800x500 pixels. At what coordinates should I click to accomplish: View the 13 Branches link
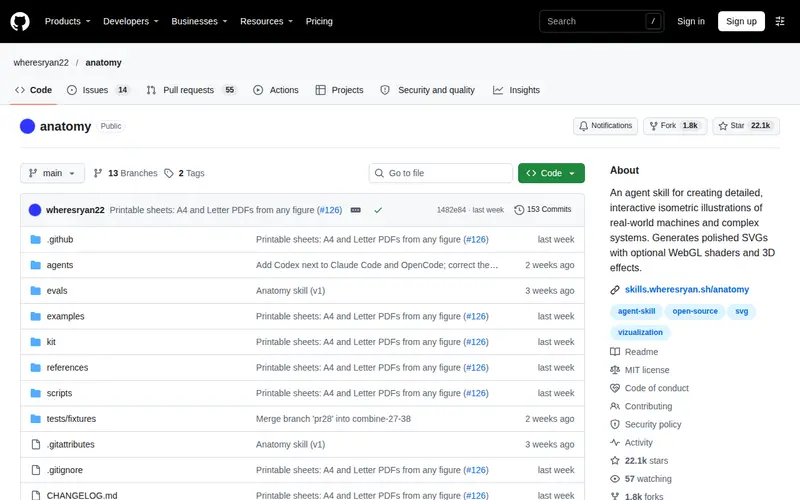(126, 173)
